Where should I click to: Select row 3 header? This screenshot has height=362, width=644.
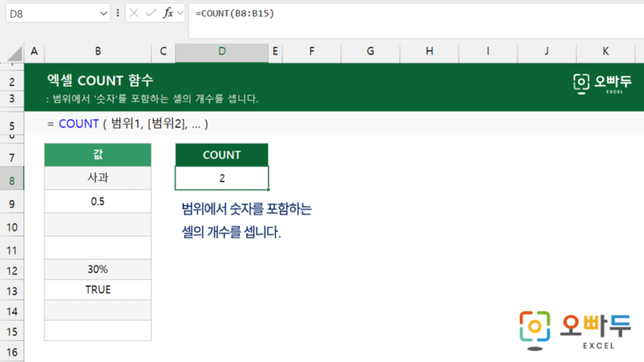click(12, 99)
